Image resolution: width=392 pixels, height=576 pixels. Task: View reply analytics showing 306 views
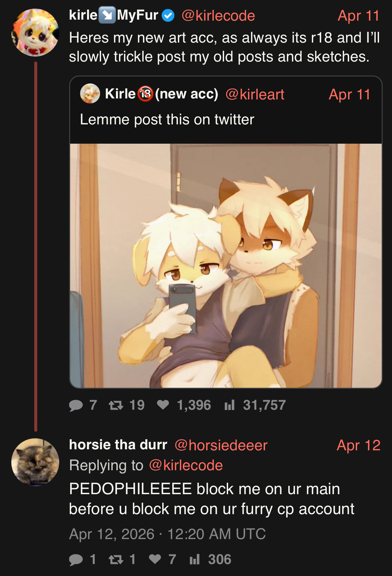[195, 559]
